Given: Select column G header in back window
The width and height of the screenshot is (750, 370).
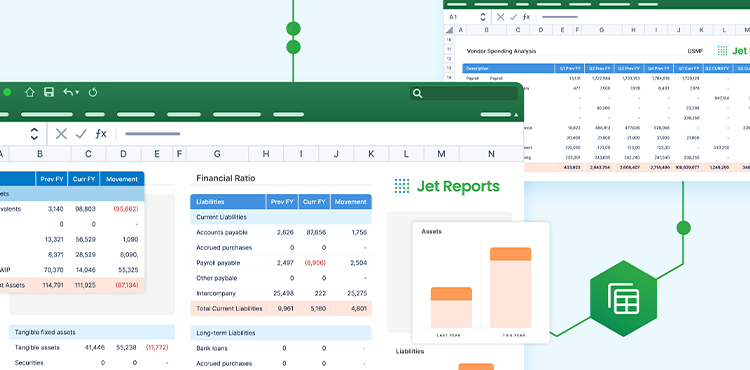Looking at the screenshot, I should 601,30.
